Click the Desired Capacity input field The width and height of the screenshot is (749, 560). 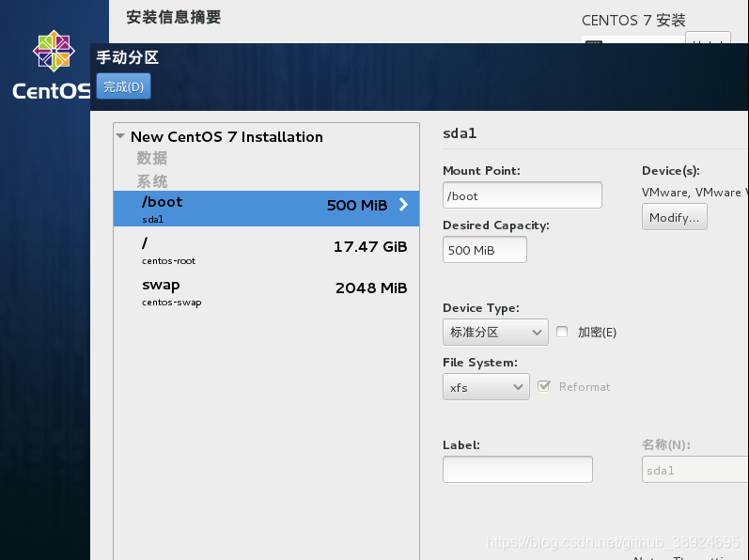(x=484, y=250)
